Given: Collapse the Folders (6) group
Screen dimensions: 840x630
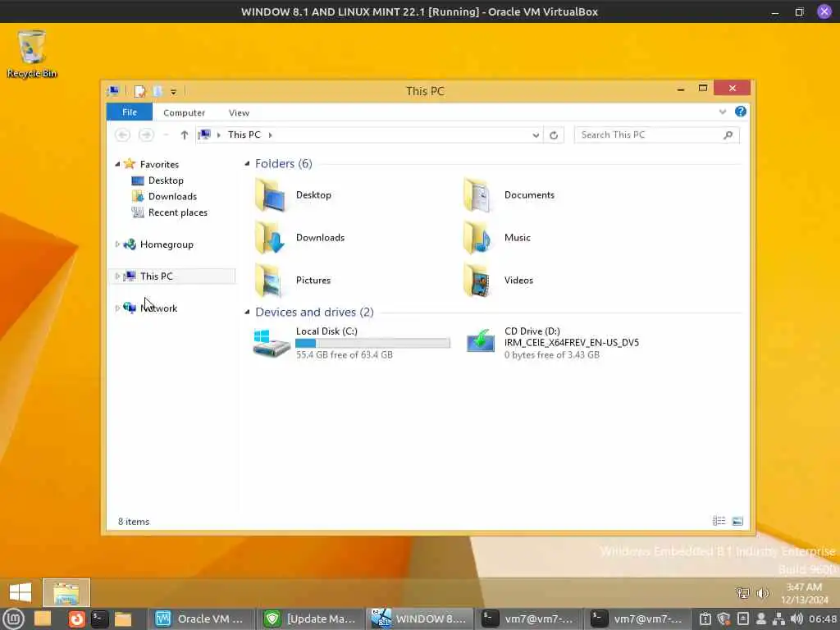Looking at the screenshot, I should click(x=247, y=164).
